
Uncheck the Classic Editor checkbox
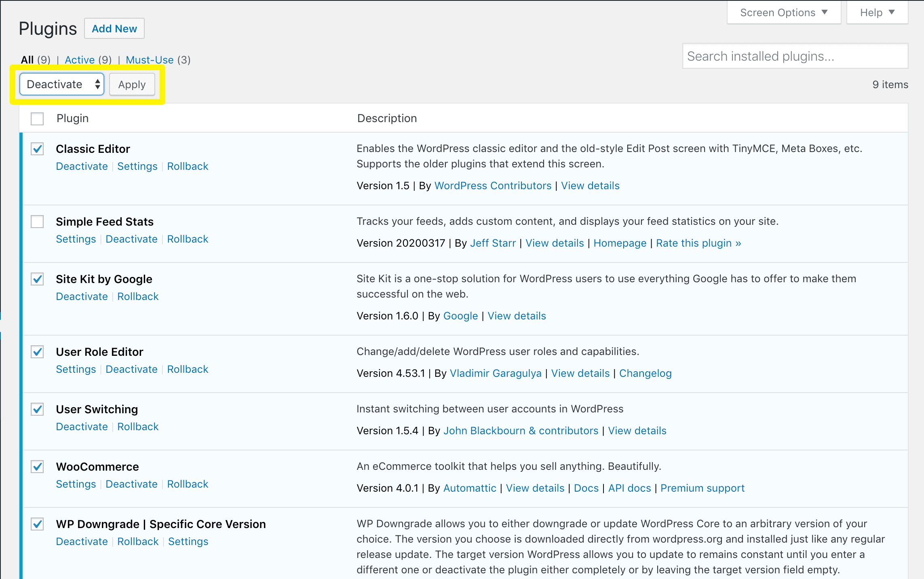tap(37, 149)
